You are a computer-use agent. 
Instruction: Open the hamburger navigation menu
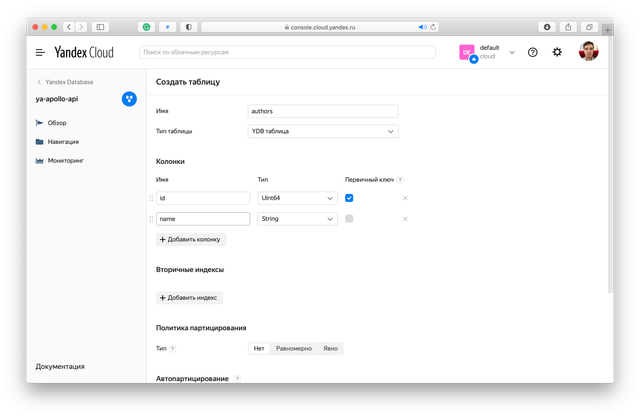[40, 52]
